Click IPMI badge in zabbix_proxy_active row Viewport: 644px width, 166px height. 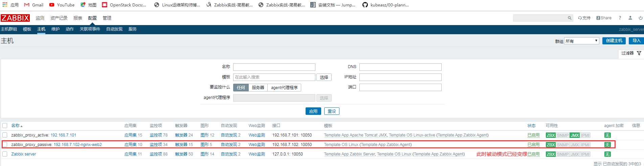click(x=585, y=135)
